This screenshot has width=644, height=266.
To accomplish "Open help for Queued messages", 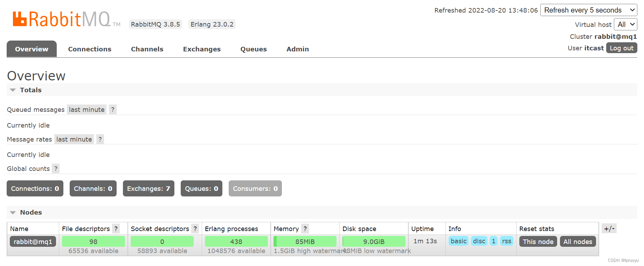I will 113,110.
